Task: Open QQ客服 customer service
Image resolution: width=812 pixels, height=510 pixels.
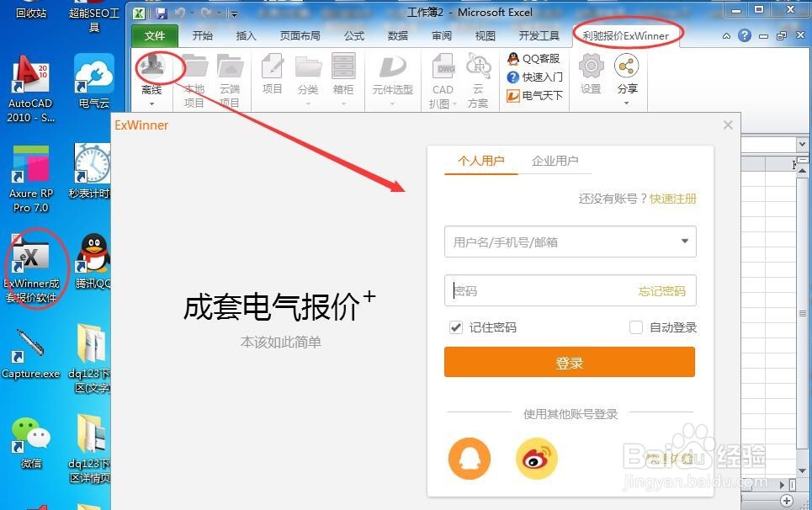Action: coord(534,59)
